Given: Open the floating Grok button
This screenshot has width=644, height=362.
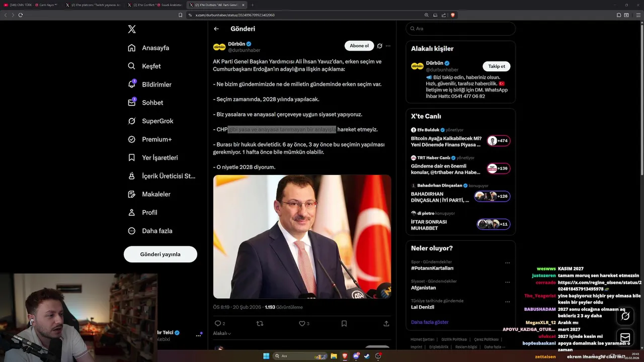Looking at the screenshot, I should click(625, 316).
